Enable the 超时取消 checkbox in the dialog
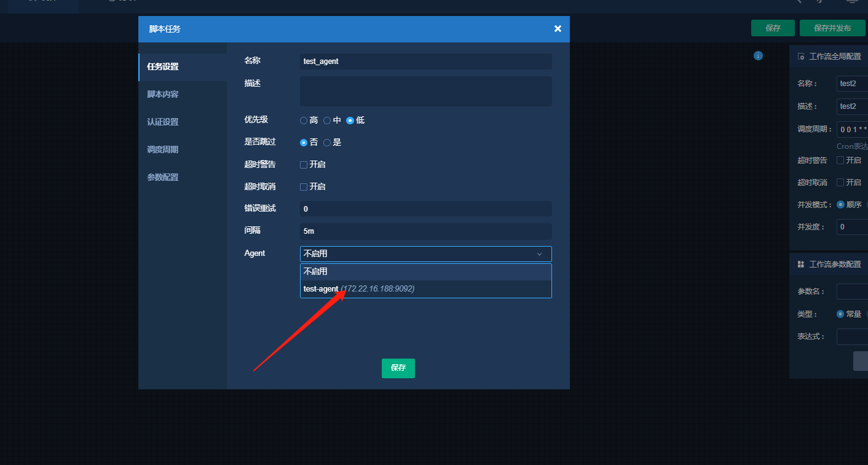The width and height of the screenshot is (868, 465). pyautogui.click(x=304, y=187)
